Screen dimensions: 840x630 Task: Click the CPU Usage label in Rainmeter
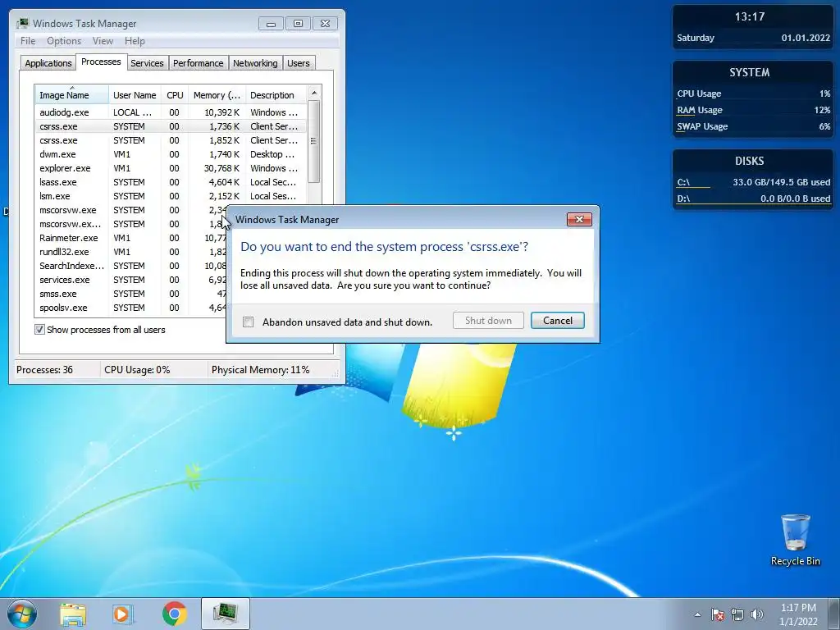pos(699,94)
